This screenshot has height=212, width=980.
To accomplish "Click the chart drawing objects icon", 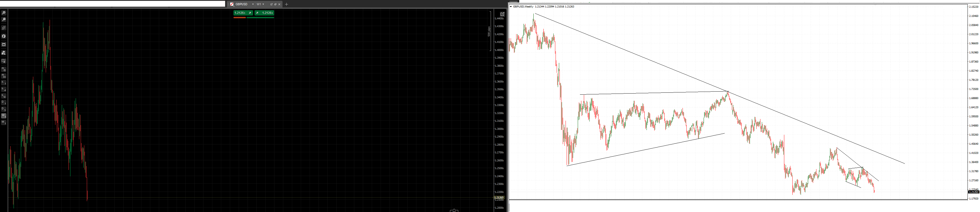I will [4, 53].
